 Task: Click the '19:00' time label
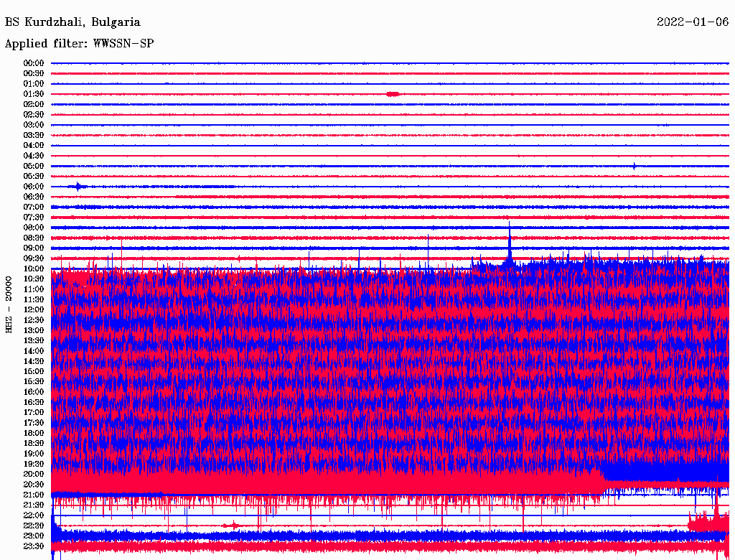pyautogui.click(x=34, y=453)
